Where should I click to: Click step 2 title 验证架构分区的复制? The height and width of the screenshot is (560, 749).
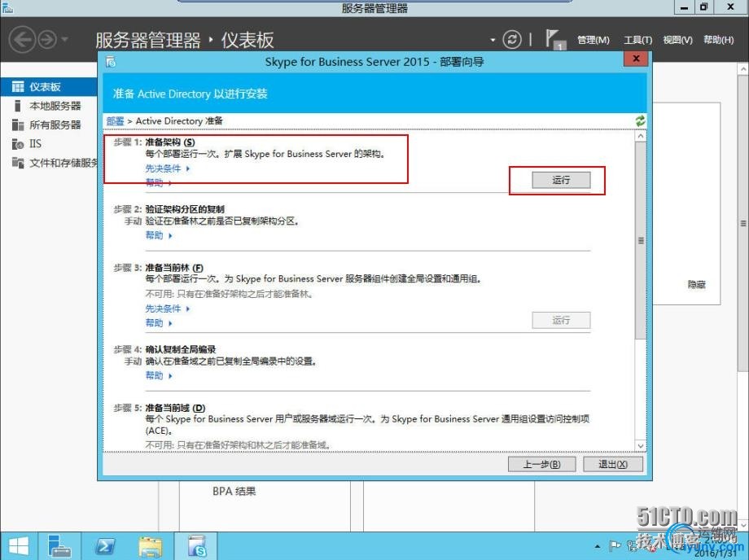pyautogui.click(x=185, y=209)
